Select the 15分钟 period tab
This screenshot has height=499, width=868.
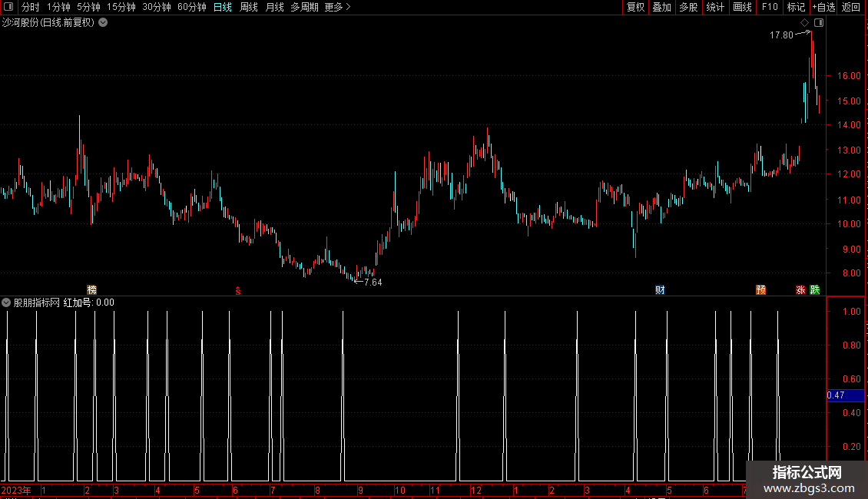coord(121,7)
